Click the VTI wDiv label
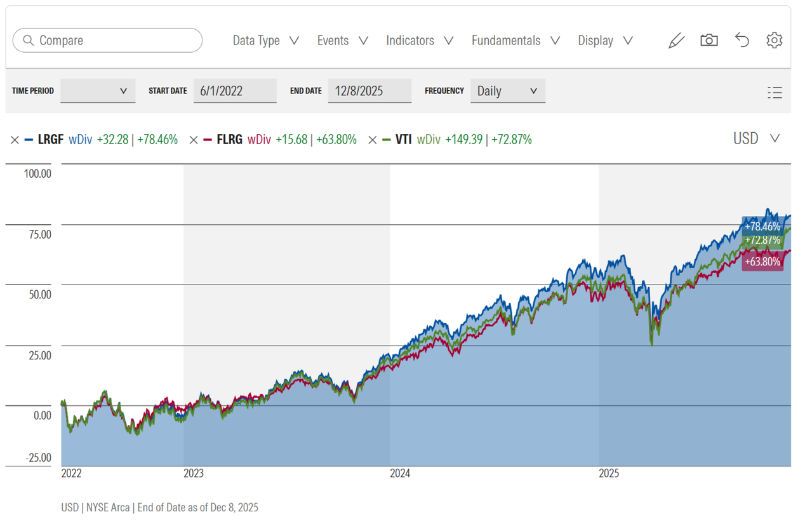 [x=429, y=139]
